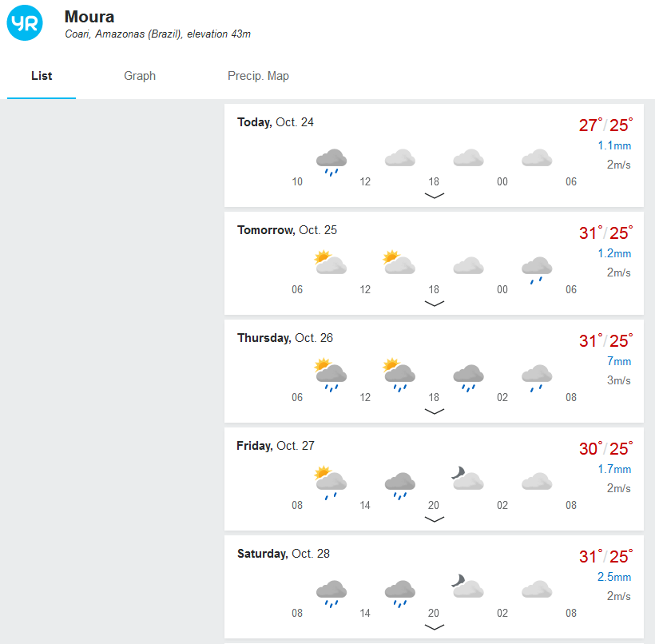
Task: Click Saturday's 31°/25° temperature
Action: 605,556
